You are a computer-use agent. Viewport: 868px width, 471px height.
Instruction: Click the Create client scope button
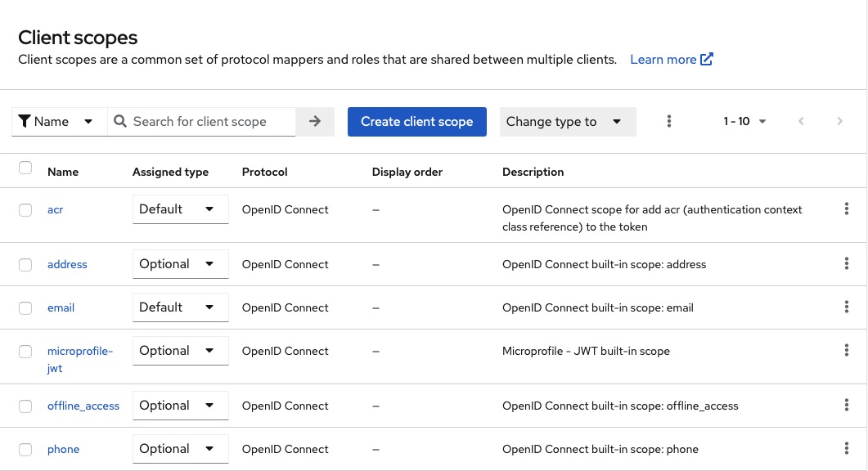[x=417, y=121]
